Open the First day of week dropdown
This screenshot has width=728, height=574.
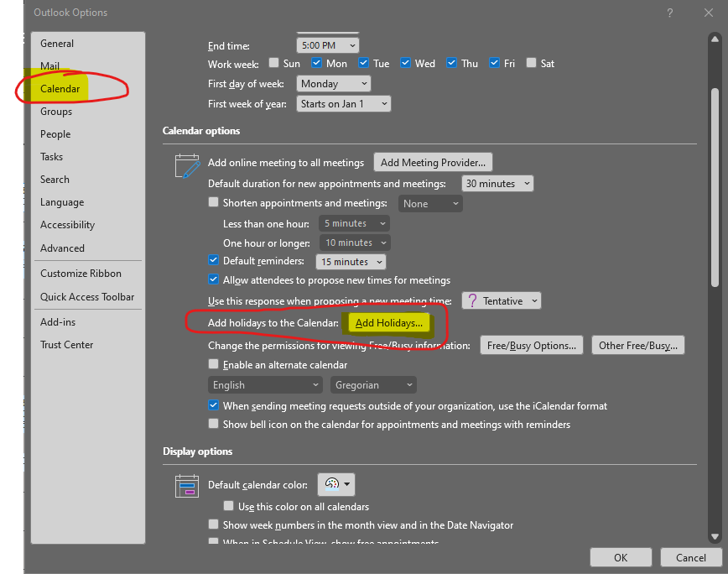334,84
